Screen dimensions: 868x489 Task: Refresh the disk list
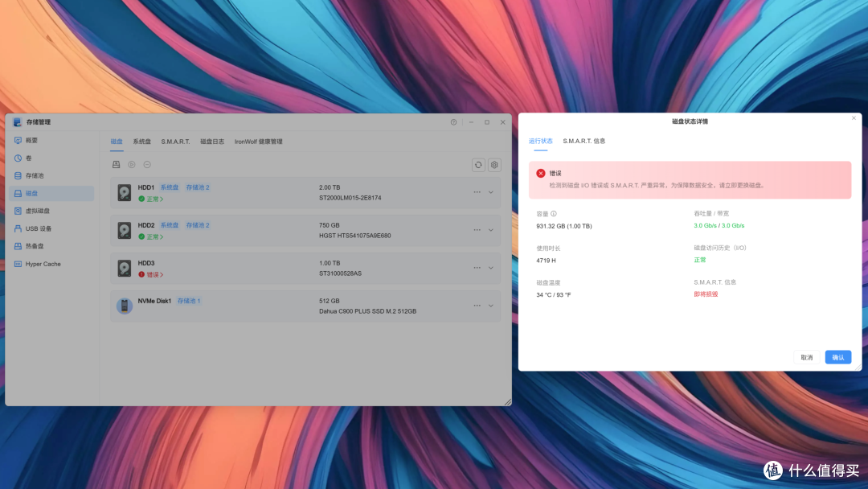[478, 165]
